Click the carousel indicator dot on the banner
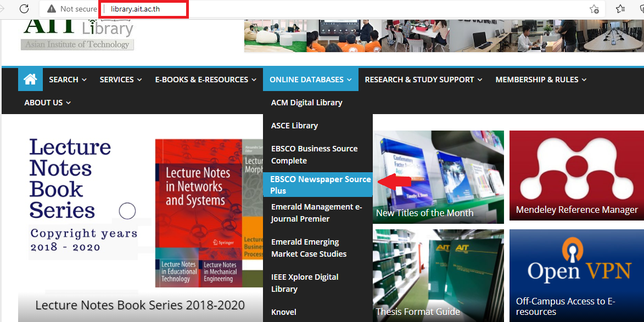The image size is (644, 322). [x=127, y=210]
